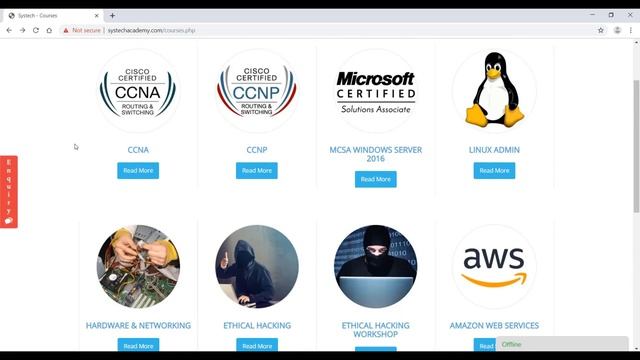Click the browser forward arrow
Screen dimensions: 640x360
point(22,30)
